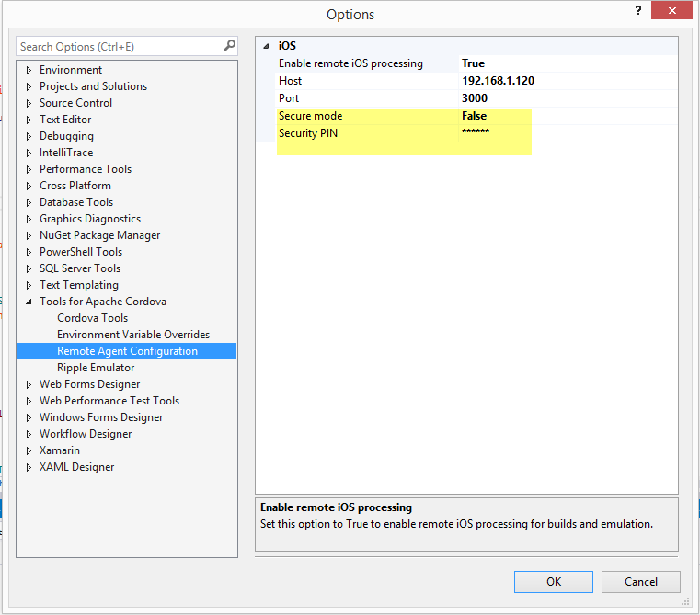Collapse the iOS property group

[266, 46]
